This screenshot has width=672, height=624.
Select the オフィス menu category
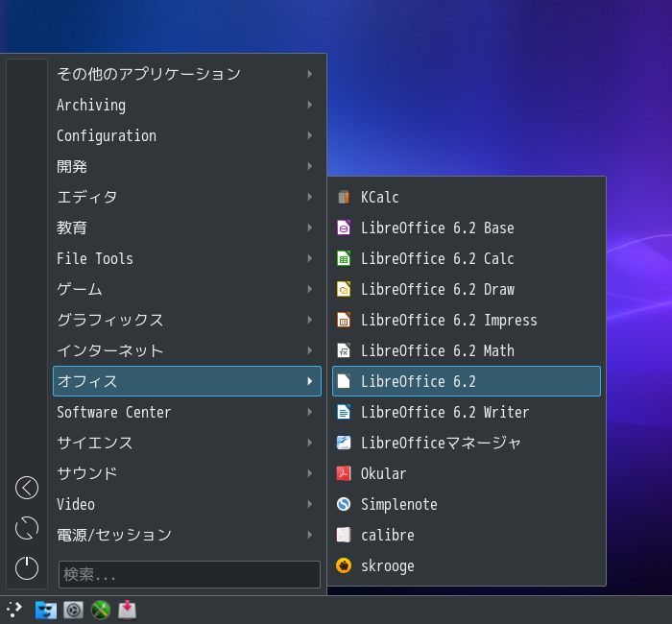(187, 381)
